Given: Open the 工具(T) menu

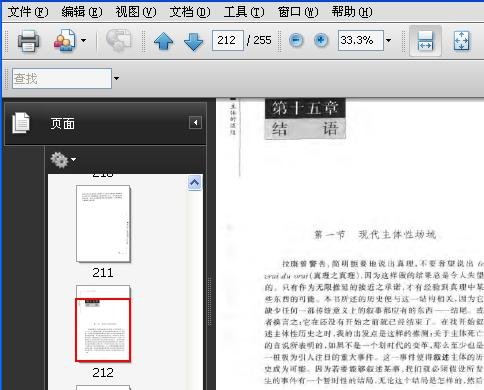Looking at the screenshot, I should 244,12.
